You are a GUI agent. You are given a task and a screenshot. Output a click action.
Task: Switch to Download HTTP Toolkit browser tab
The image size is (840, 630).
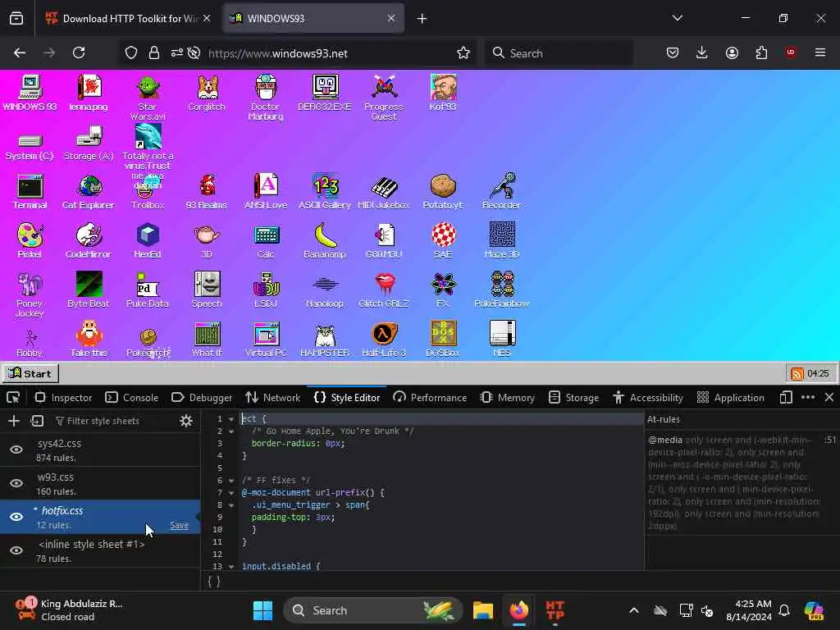pos(129,19)
